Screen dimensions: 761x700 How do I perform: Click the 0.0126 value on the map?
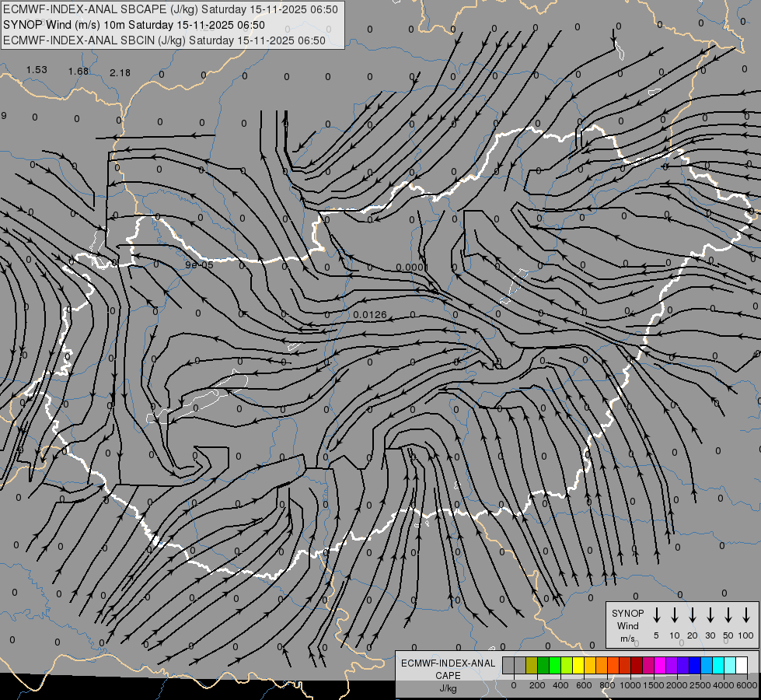[370, 315]
